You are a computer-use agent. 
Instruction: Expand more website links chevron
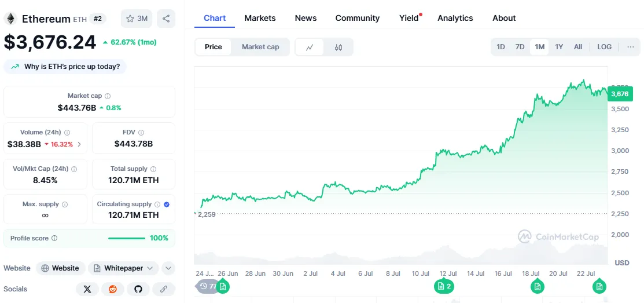(x=168, y=268)
